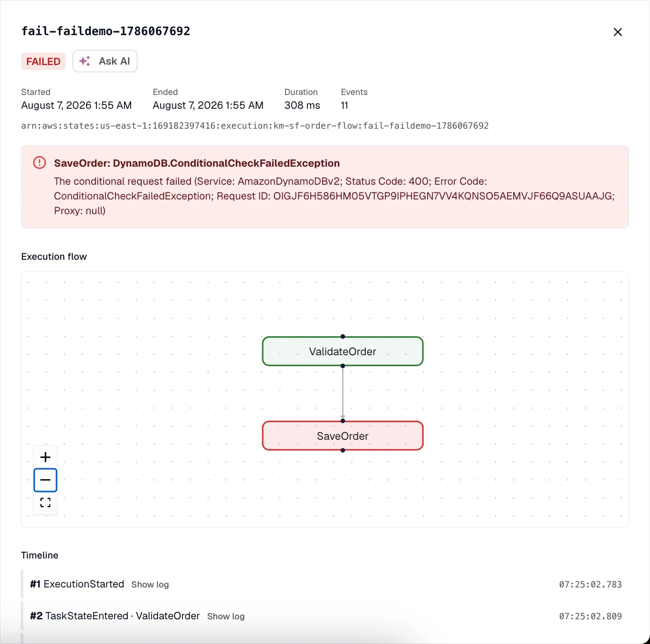This screenshot has width=650, height=644.
Task: Click the Ended date value
Action: click(x=208, y=105)
